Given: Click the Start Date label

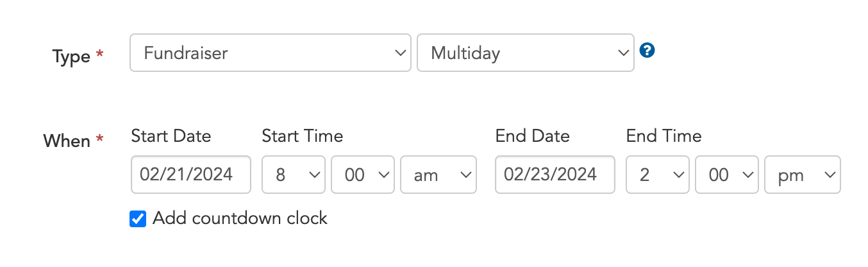Looking at the screenshot, I should [x=171, y=136].
